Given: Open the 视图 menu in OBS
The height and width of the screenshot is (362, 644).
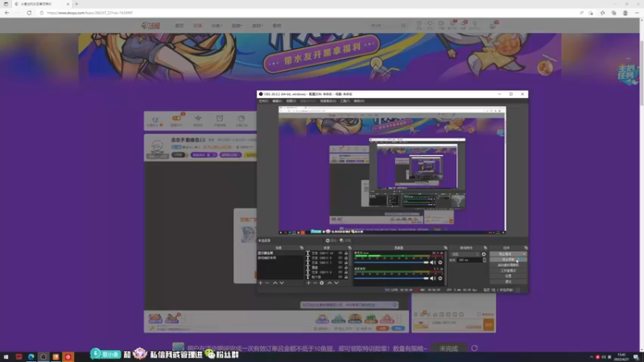Looking at the screenshot, I should [x=291, y=101].
